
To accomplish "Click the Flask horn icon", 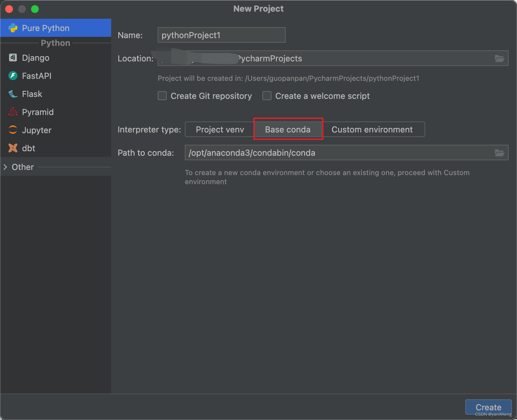I will [x=13, y=94].
